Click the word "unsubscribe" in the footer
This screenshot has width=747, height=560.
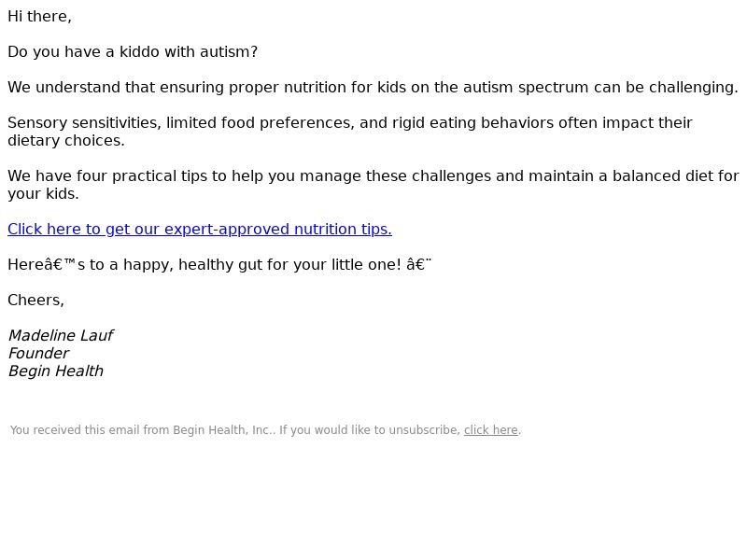coord(424,430)
